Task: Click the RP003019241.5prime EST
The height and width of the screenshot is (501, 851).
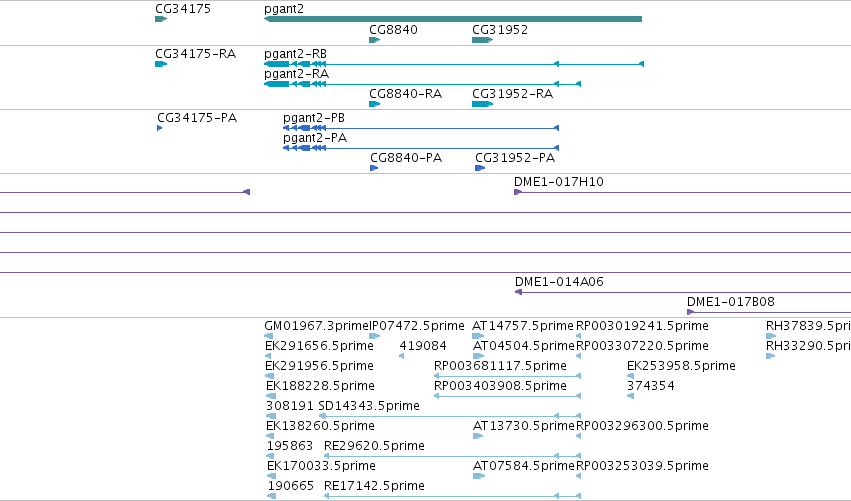Action: click(x=579, y=336)
